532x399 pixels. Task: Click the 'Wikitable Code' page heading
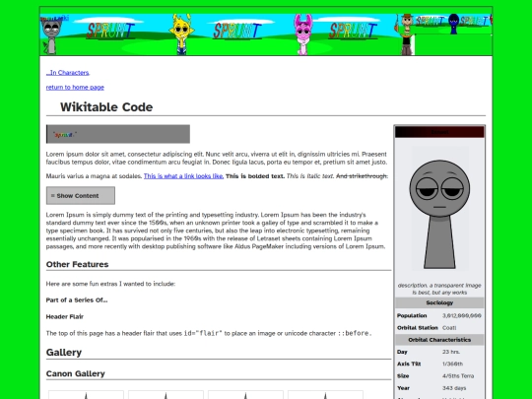point(106,107)
